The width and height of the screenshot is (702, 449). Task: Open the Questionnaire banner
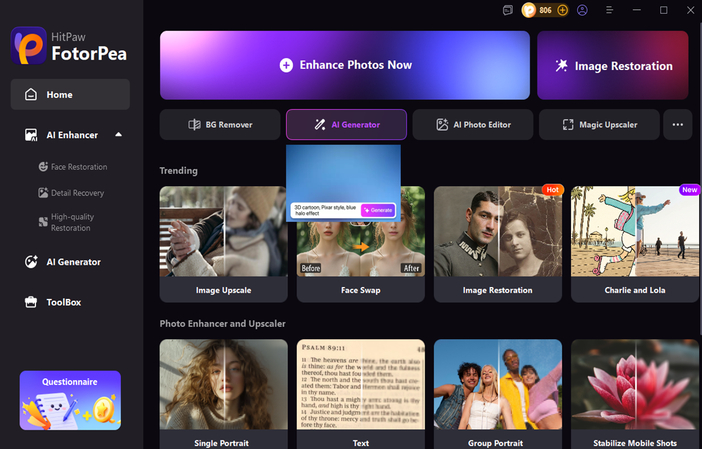tap(70, 400)
